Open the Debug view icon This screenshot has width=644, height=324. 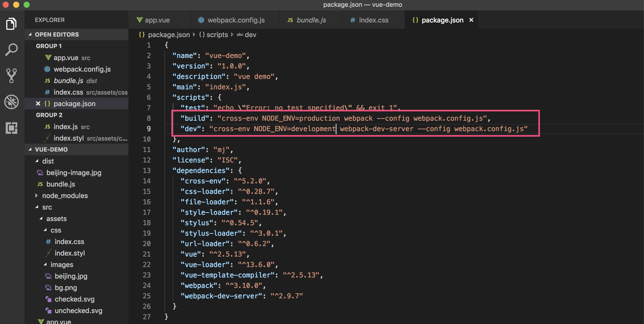pyautogui.click(x=11, y=102)
